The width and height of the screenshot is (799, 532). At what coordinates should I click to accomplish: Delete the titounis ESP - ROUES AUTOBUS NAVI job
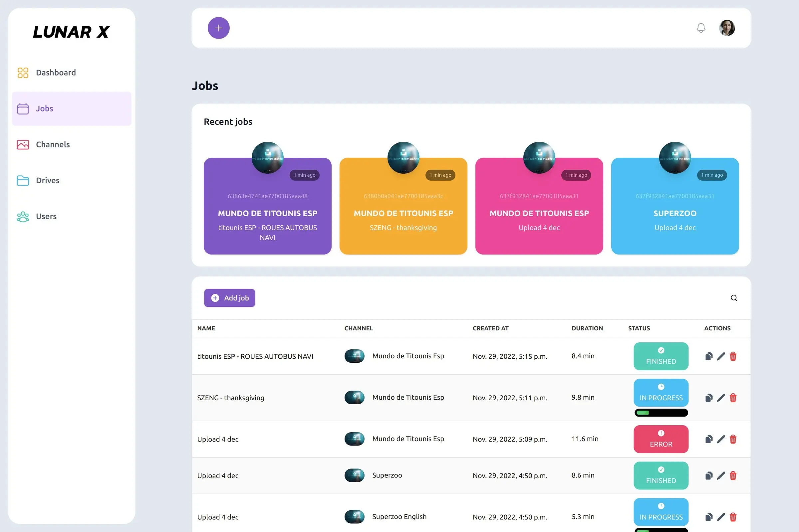point(733,356)
